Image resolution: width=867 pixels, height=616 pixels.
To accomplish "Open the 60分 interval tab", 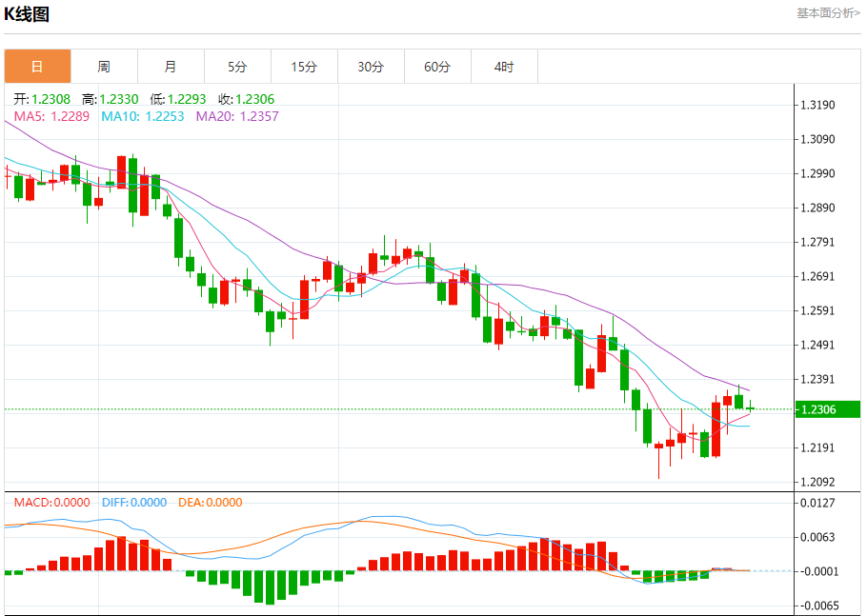I will coord(437,67).
